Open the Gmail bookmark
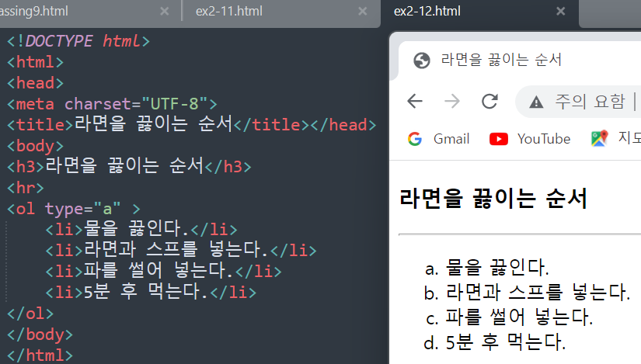Image resolution: width=641 pixels, height=364 pixels. 451,139
